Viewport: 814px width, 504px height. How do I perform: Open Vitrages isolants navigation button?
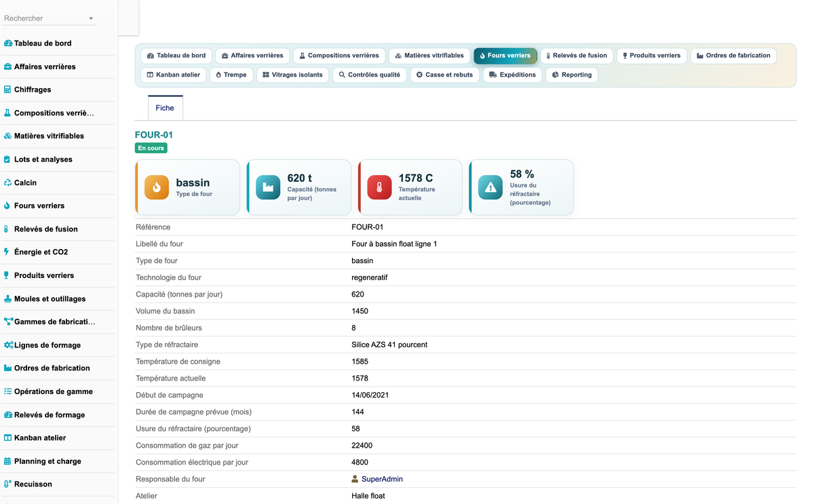(x=293, y=75)
